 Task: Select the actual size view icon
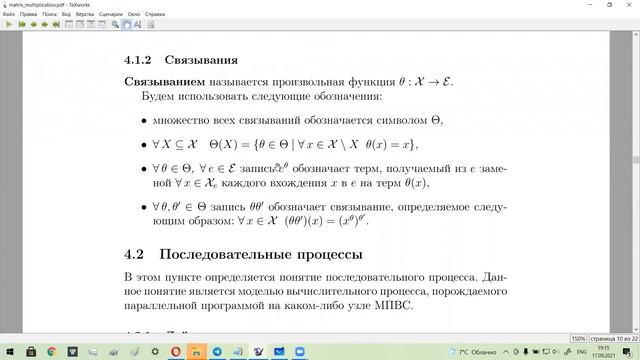(69, 24)
